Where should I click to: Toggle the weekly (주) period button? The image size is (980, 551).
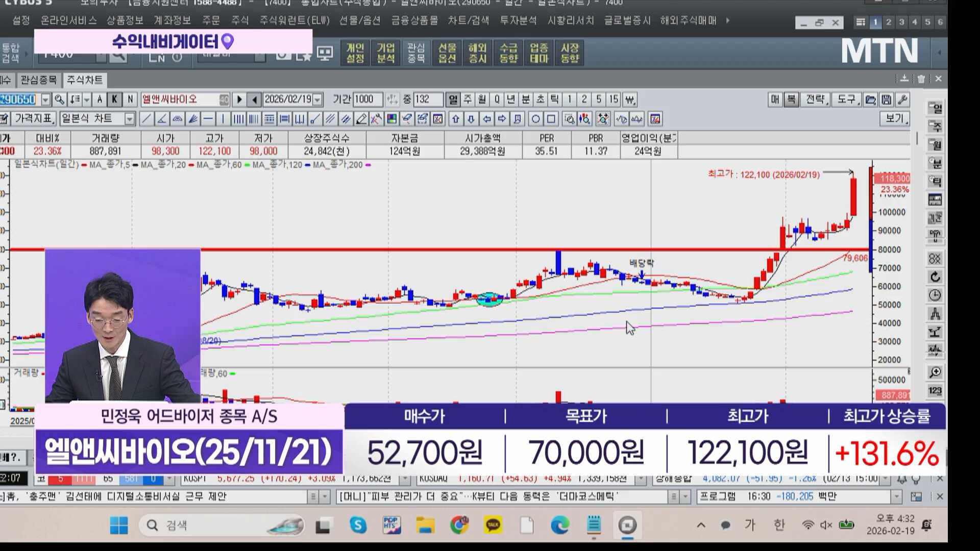coord(468,99)
